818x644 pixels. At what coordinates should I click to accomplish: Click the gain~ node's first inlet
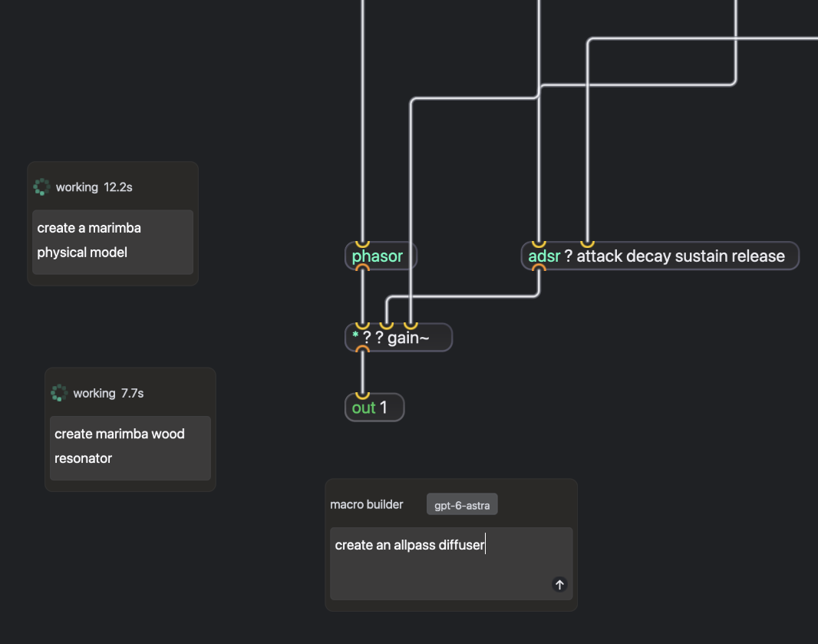[x=362, y=325]
